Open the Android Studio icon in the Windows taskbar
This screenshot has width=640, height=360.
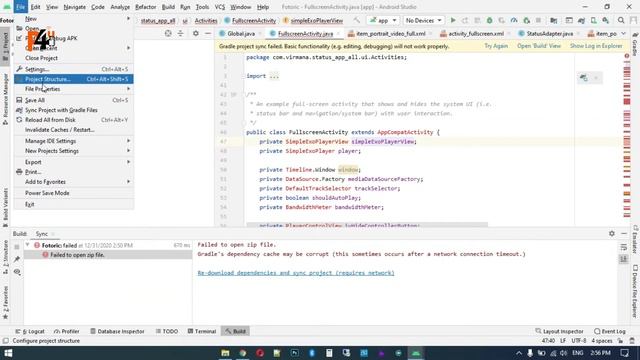click(x=416, y=353)
